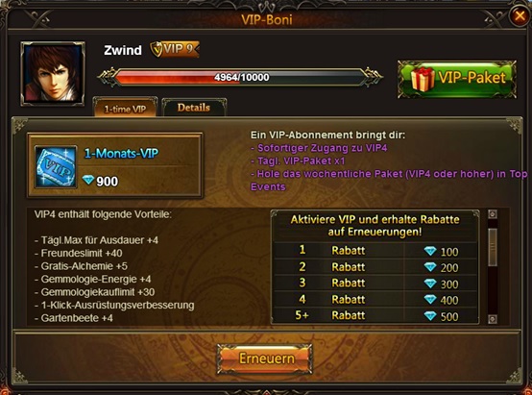The height and width of the screenshot is (395, 532).
Task: Click the row 2 Rabatt 200 entry
Action: click(375, 267)
